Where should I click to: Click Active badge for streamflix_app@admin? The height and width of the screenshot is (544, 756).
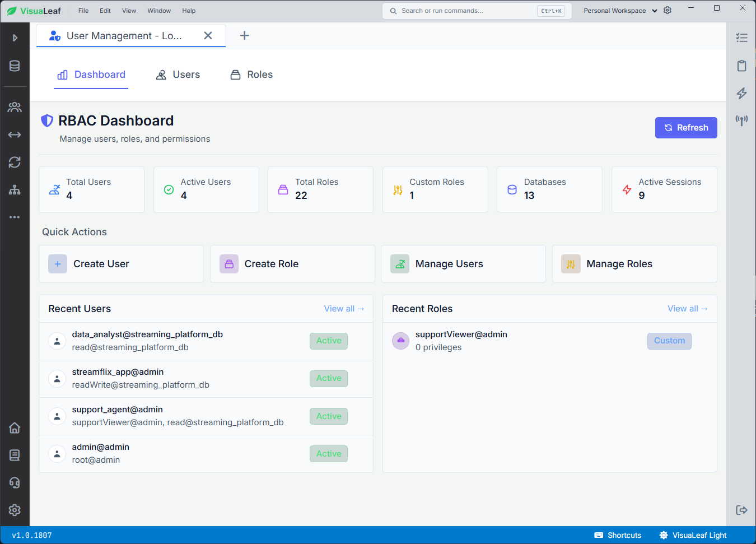point(329,378)
